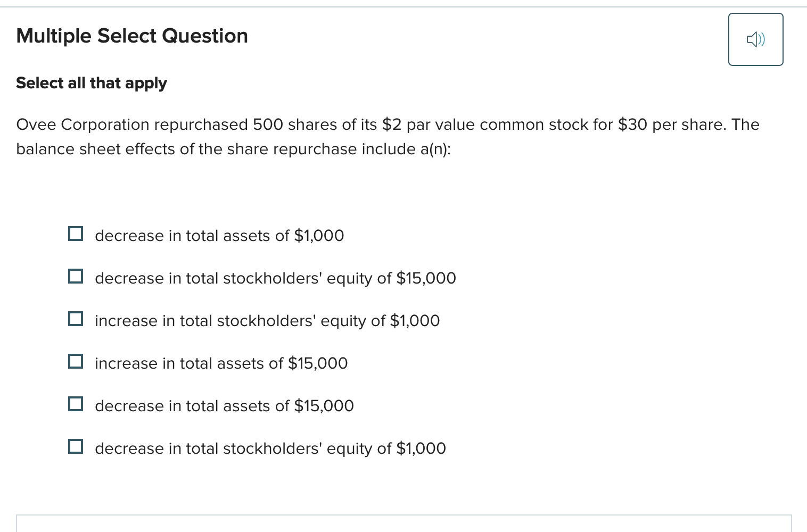Click the 'decrease in total assets of $1,000' label
Viewport: 807px width, 532px height.
(219, 236)
